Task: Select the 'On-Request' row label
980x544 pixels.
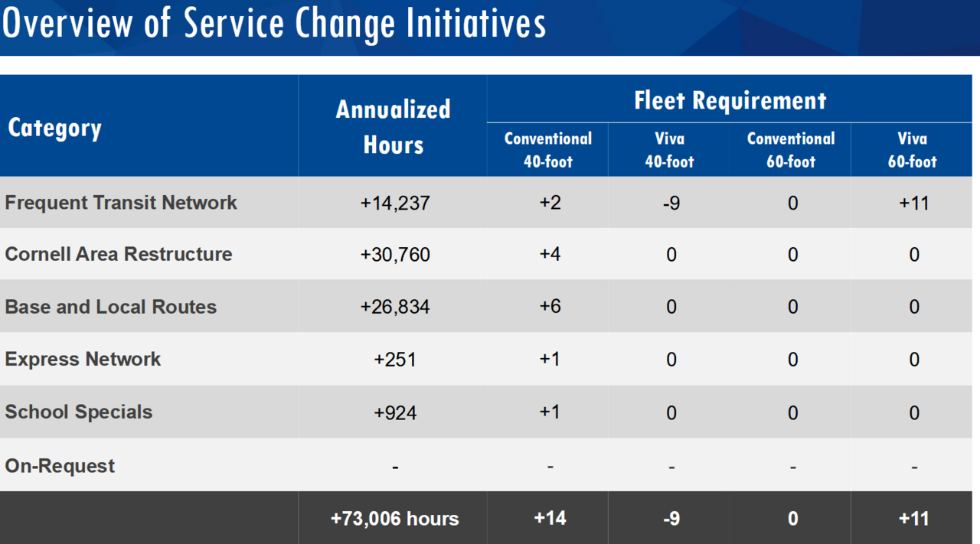Action: pyautogui.click(x=60, y=465)
